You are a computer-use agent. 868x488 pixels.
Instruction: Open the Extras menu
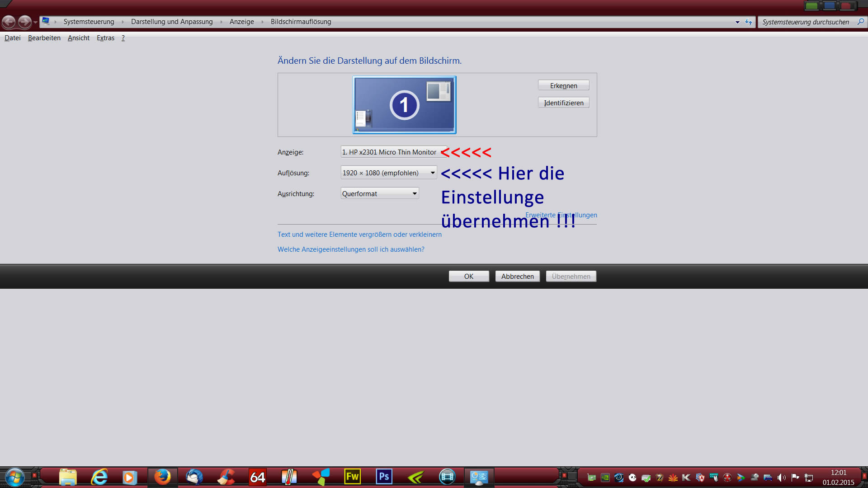tap(105, 38)
